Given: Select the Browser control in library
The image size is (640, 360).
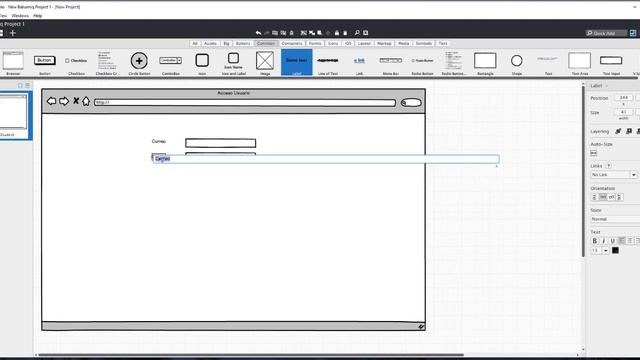Looking at the screenshot, I should 13,63.
